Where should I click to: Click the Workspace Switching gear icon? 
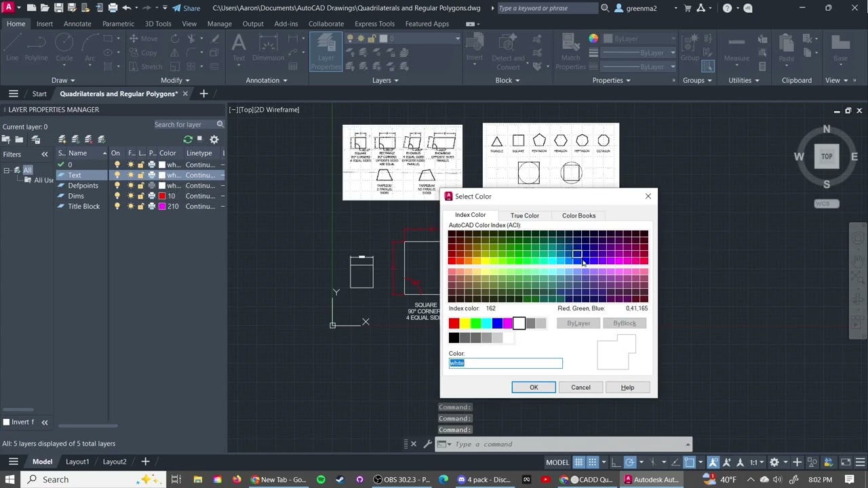coord(774,462)
